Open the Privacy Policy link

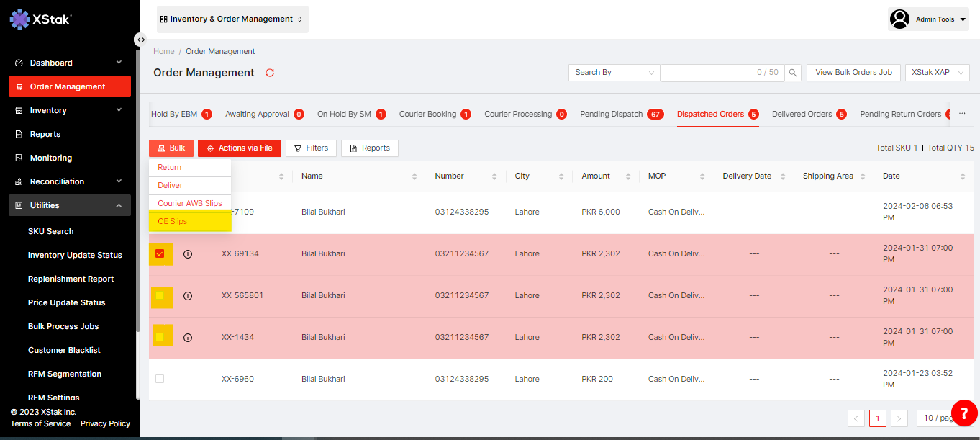coord(105,423)
